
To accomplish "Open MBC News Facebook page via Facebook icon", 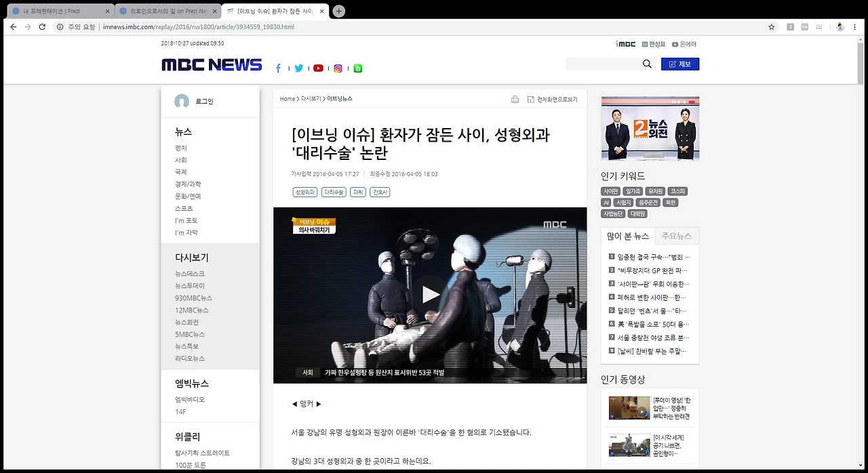I will click(278, 68).
